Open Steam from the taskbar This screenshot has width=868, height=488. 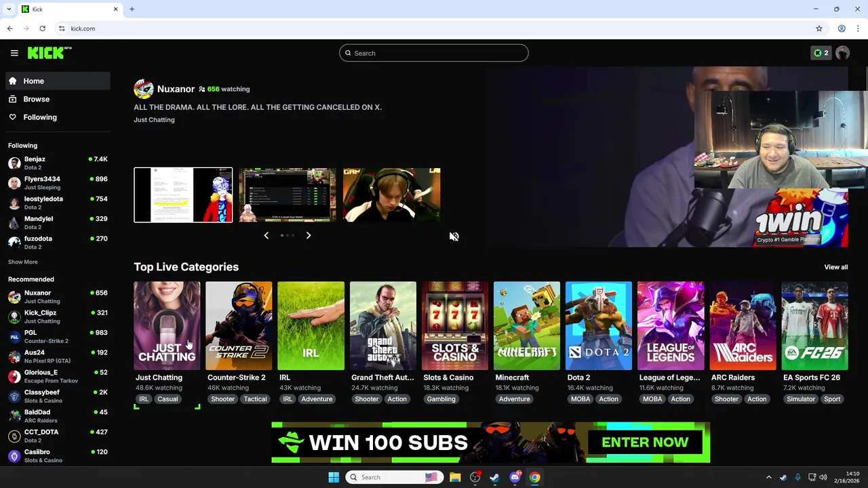(494, 477)
